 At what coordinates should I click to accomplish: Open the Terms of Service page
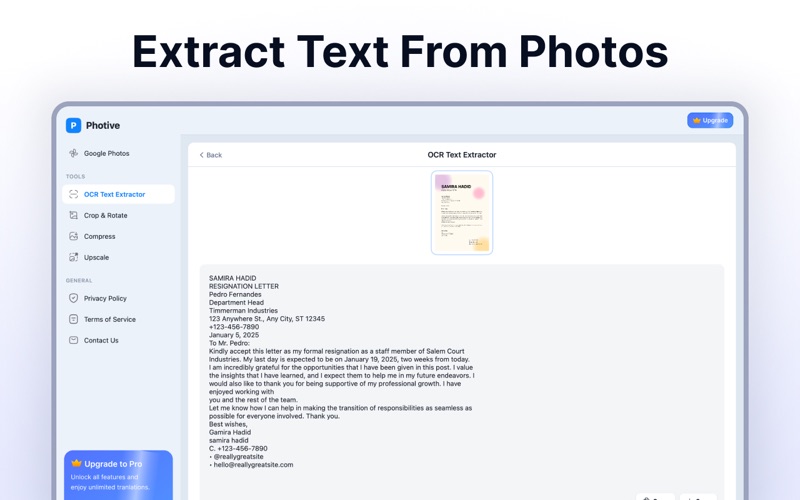tap(118, 319)
